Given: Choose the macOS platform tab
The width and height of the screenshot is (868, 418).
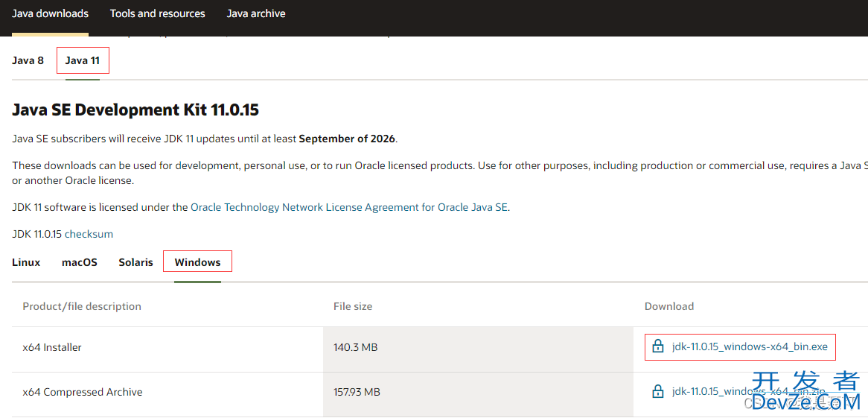Looking at the screenshot, I should [80, 262].
